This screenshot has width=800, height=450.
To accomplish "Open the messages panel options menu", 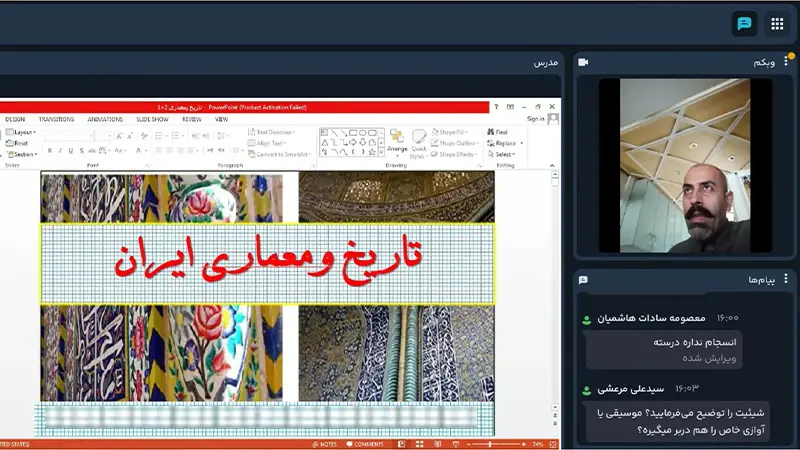I will point(786,279).
